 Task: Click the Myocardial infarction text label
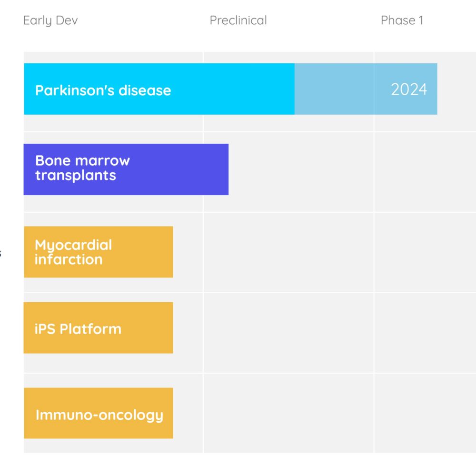[73, 252]
